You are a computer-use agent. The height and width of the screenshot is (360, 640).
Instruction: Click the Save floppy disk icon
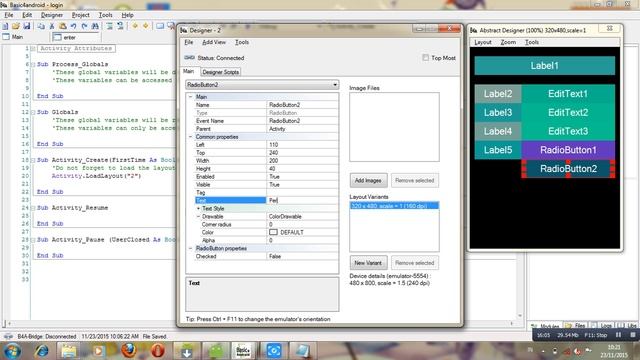coord(27,26)
